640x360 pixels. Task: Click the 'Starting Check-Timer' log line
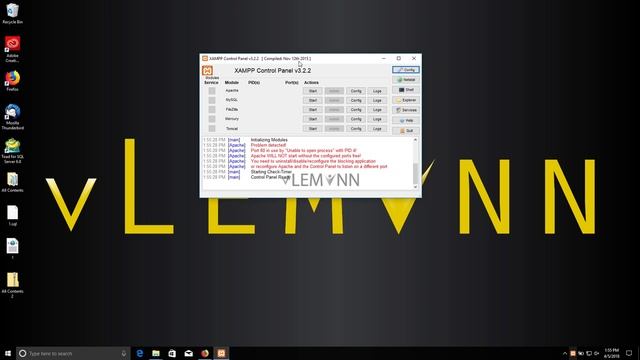pyautogui.click(x=271, y=172)
